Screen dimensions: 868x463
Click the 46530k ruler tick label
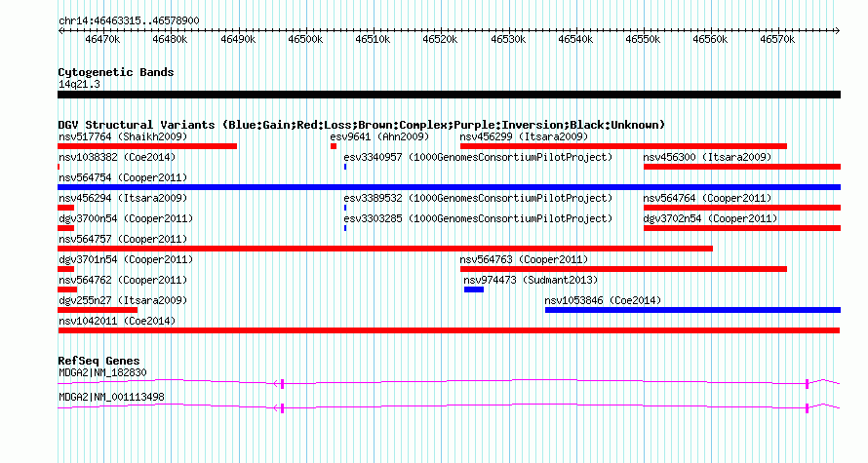tap(508, 39)
